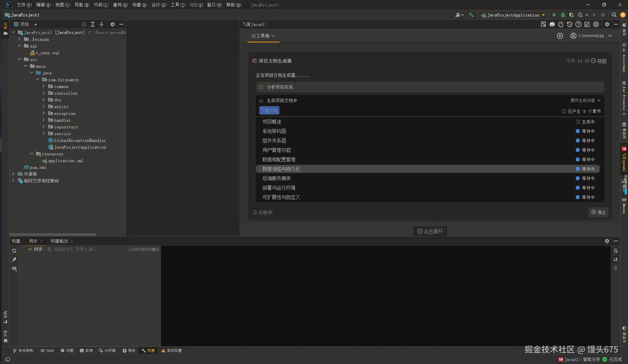Click the 下载文档 button

tap(269, 110)
